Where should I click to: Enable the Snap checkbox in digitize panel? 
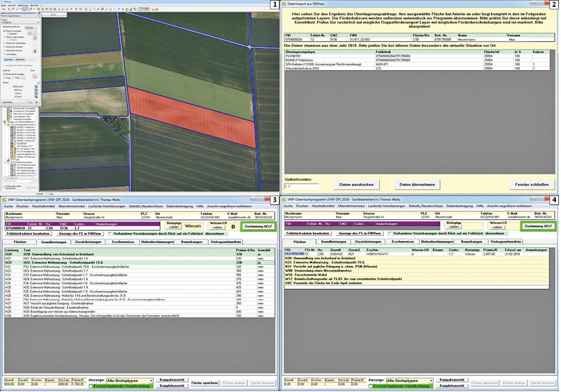pyautogui.click(x=4, y=77)
